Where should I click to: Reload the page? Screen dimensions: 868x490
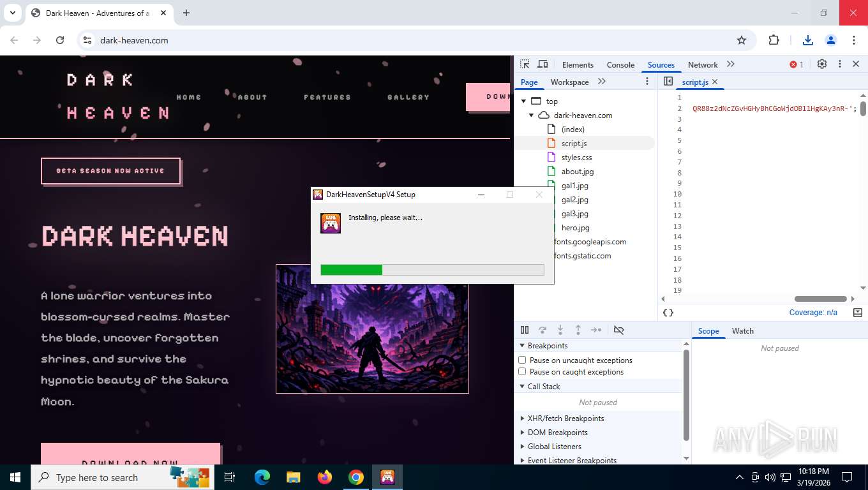pyautogui.click(x=60, y=40)
